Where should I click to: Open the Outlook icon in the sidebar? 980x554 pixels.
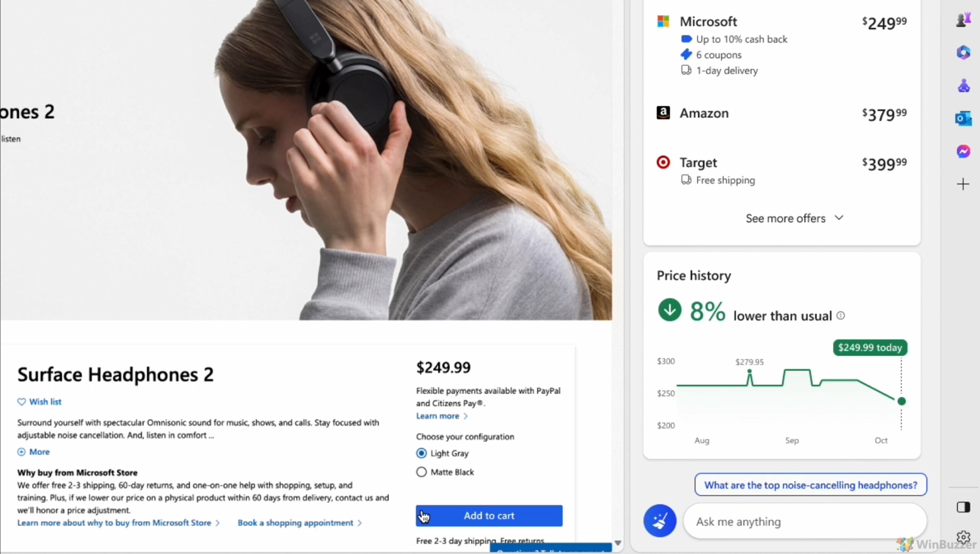[963, 119]
